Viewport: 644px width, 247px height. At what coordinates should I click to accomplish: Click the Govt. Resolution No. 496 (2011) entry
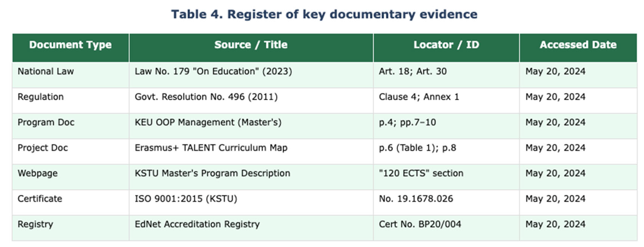pyautogui.click(x=205, y=97)
